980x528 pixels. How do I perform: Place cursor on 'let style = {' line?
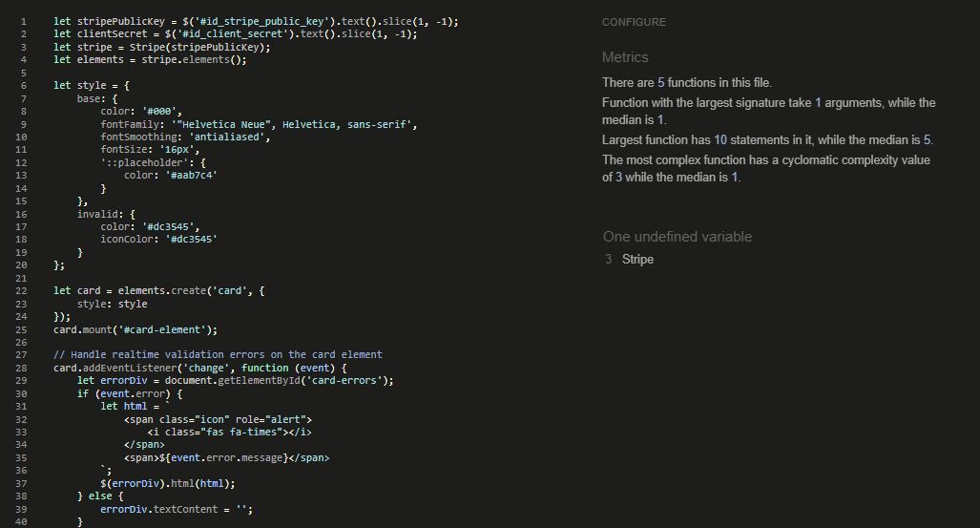[92, 85]
